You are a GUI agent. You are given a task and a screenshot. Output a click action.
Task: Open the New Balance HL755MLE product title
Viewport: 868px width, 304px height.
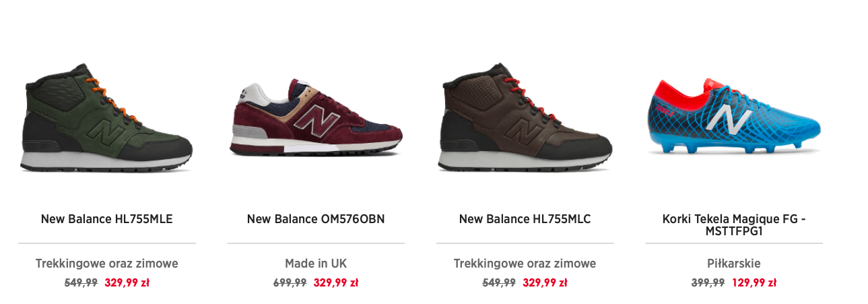point(106,219)
